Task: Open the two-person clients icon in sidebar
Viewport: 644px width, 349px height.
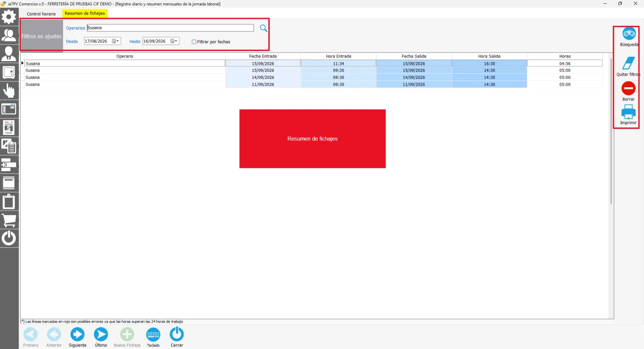Action: pyautogui.click(x=9, y=35)
